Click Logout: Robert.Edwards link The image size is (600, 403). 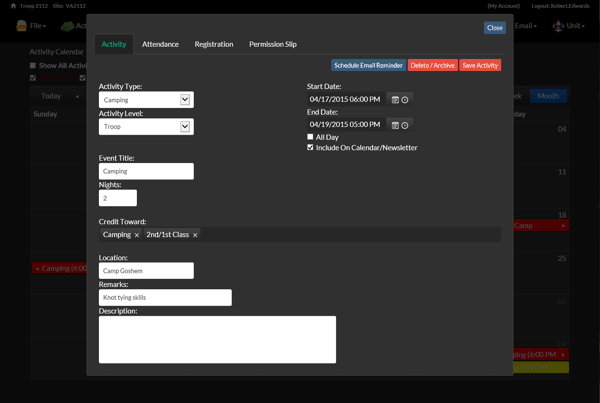coord(560,6)
